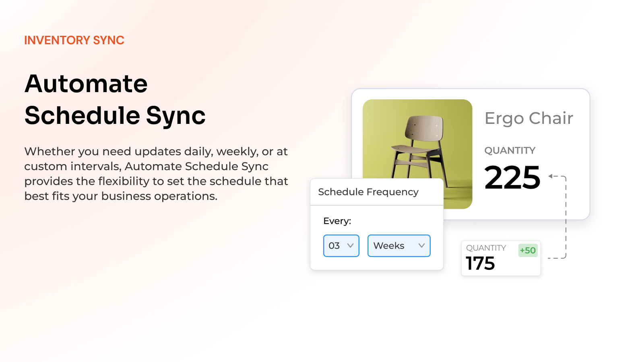The image size is (644, 362).
Task: Click the Ergo Chair product title
Action: point(528,118)
